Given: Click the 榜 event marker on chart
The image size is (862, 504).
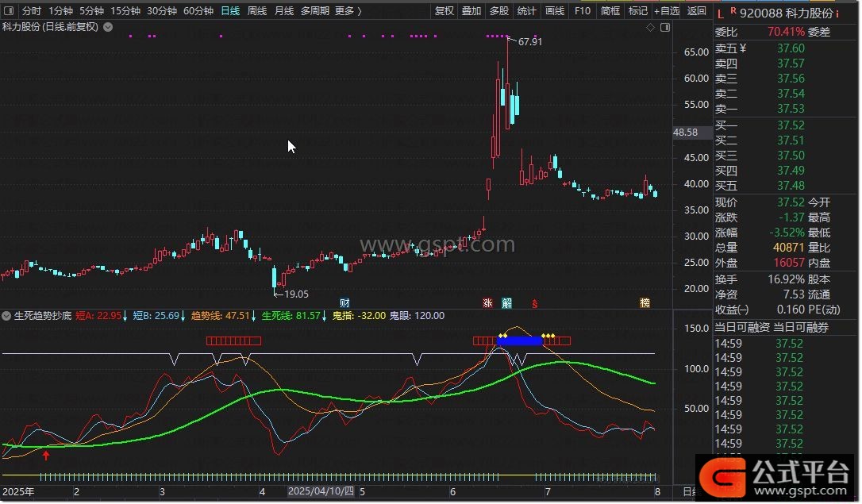Looking at the screenshot, I should pyautogui.click(x=645, y=302).
